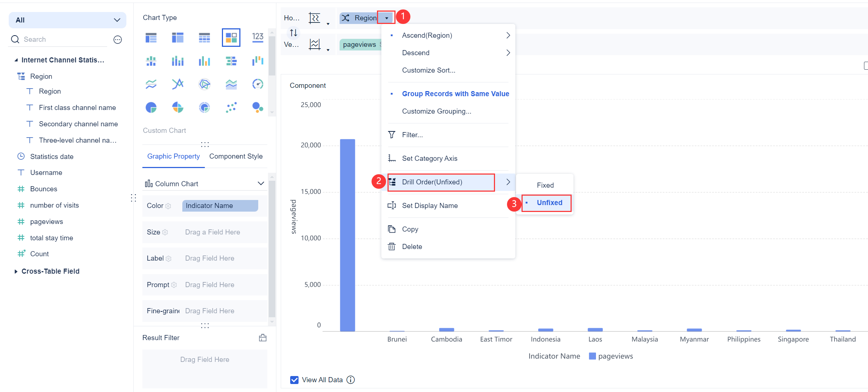Select the pie chart type icon
Screen dimensions: 868x392
click(x=151, y=107)
